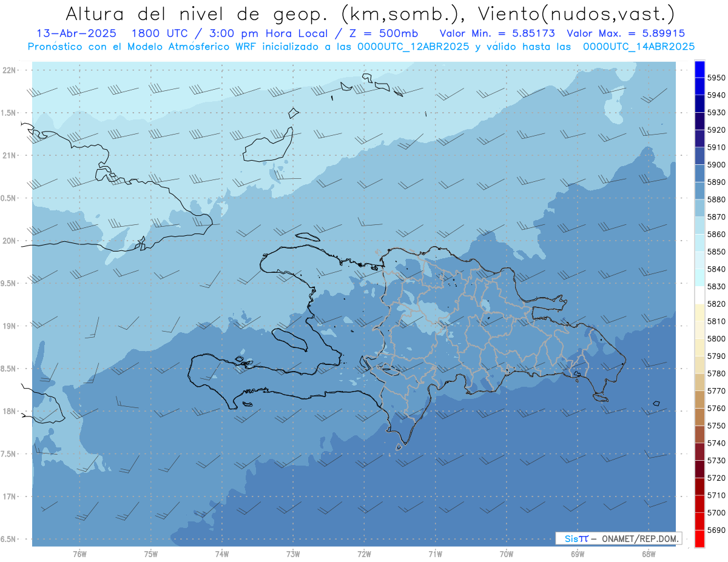
Task: Click the colorbar swatch between 5880 and 5870
Action: 699,208
